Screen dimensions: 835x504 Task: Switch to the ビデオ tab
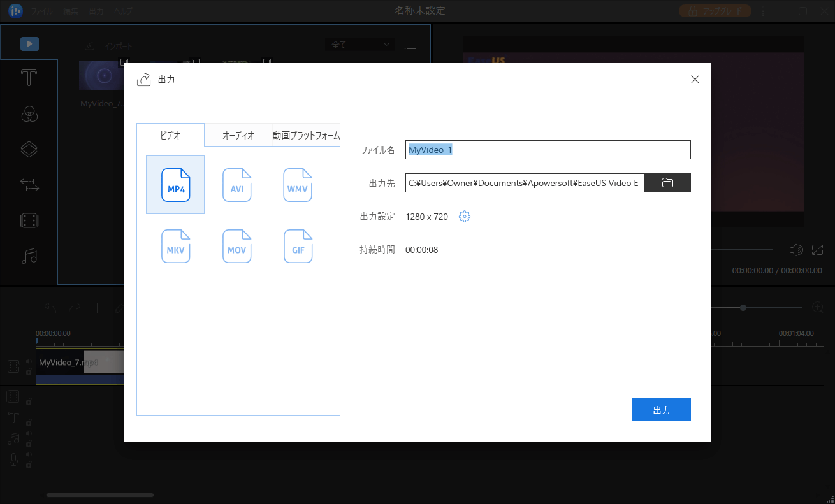tap(170, 135)
